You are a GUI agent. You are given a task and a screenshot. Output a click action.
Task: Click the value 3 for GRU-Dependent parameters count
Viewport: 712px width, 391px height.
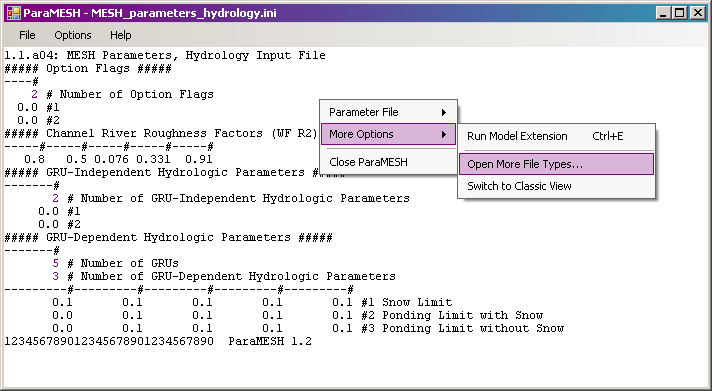tap(55, 276)
